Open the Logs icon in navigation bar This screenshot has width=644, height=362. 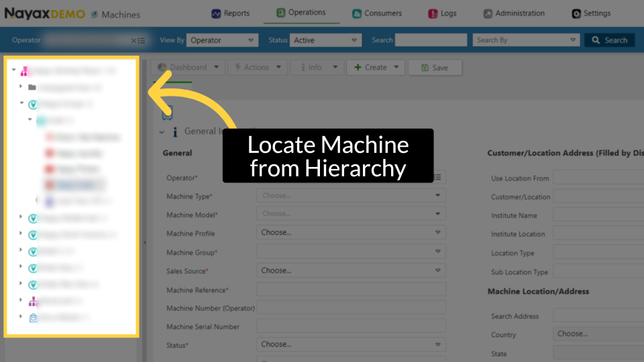click(x=433, y=13)
